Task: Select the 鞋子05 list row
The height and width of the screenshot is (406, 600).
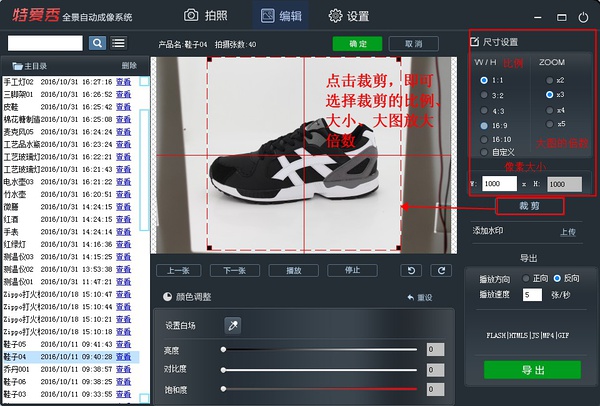Action: point(71,344)
